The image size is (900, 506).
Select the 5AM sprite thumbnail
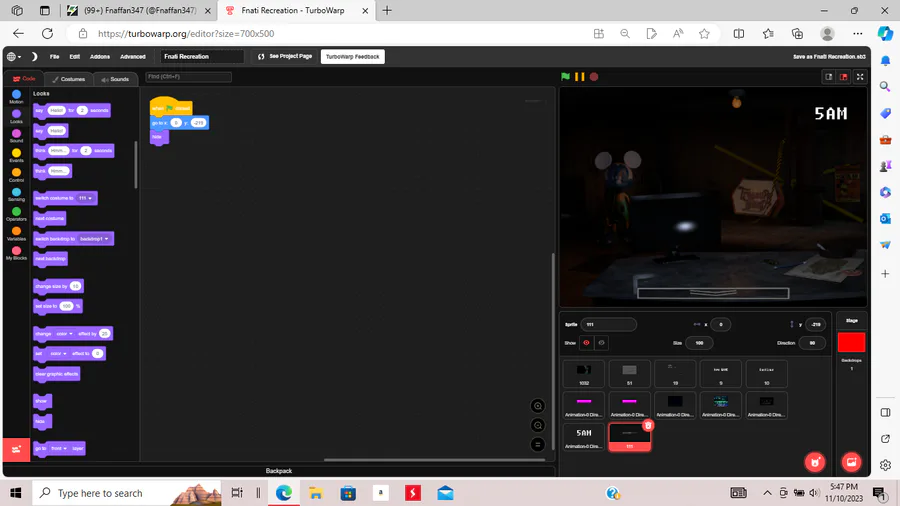[584, 437]
